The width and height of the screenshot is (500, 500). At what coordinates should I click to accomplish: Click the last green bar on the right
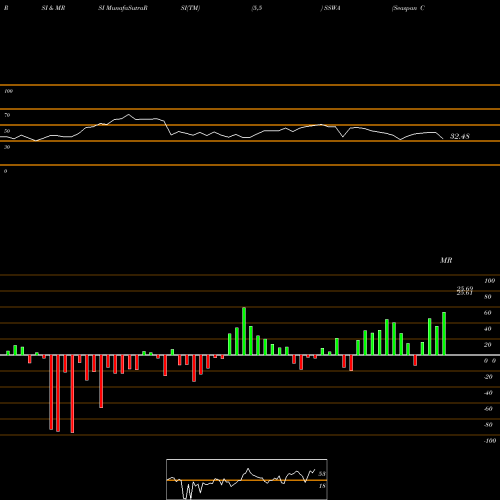444,333
